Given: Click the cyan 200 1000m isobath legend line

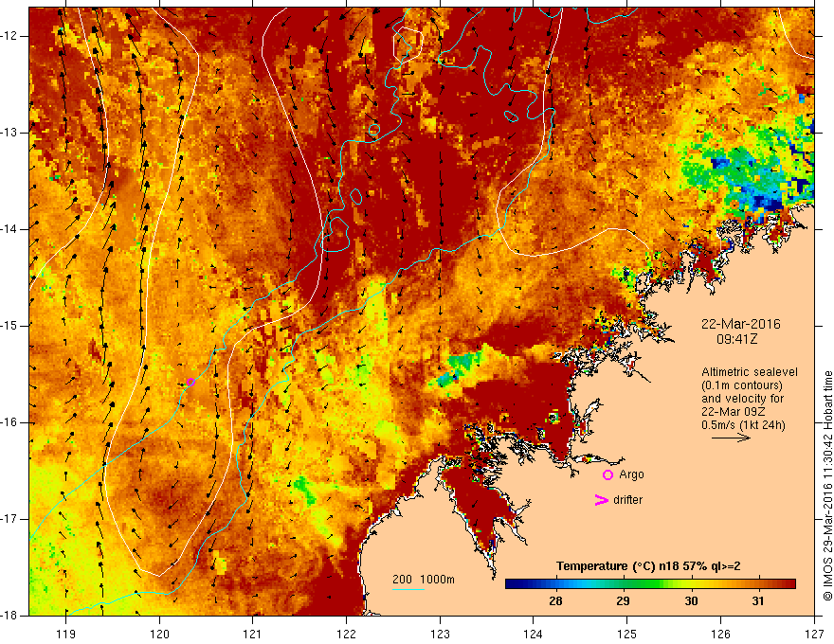Looking at the screenshot, I should point(408,589).
